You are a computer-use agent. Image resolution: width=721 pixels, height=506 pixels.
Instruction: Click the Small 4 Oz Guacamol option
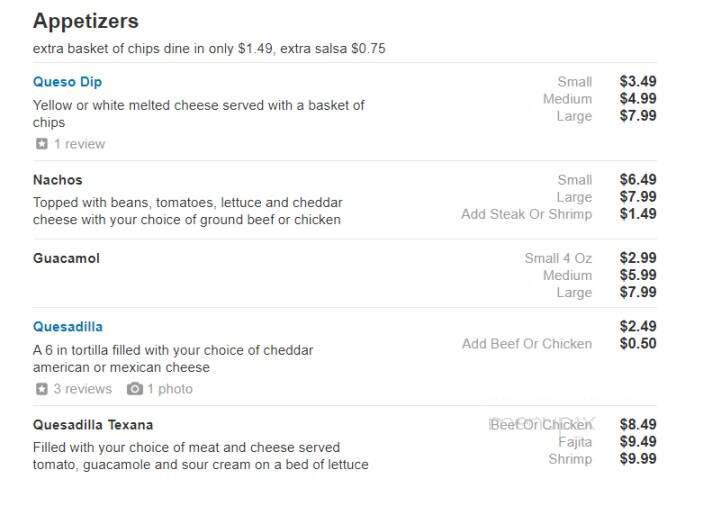click(x=558, y=259)
